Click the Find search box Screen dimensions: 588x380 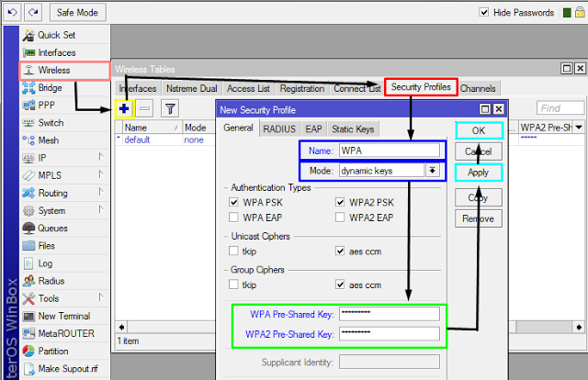560,108
